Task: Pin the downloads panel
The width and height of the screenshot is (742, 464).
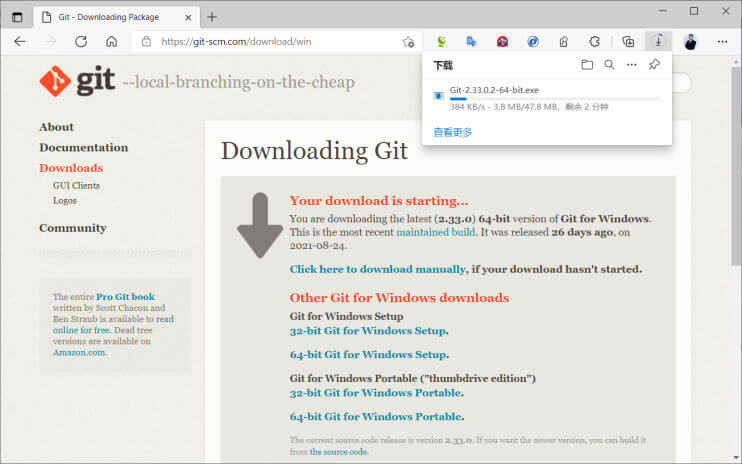Action: click(654, 64)
